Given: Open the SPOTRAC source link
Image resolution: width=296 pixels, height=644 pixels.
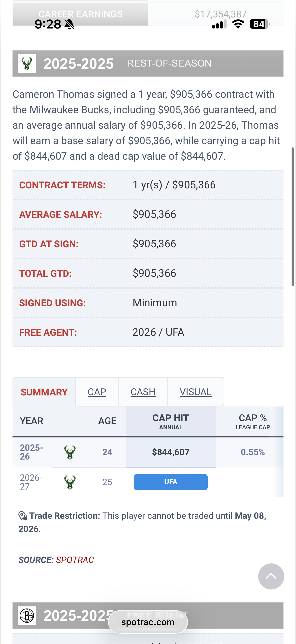Looking at the screenshot, I should 75,560.
